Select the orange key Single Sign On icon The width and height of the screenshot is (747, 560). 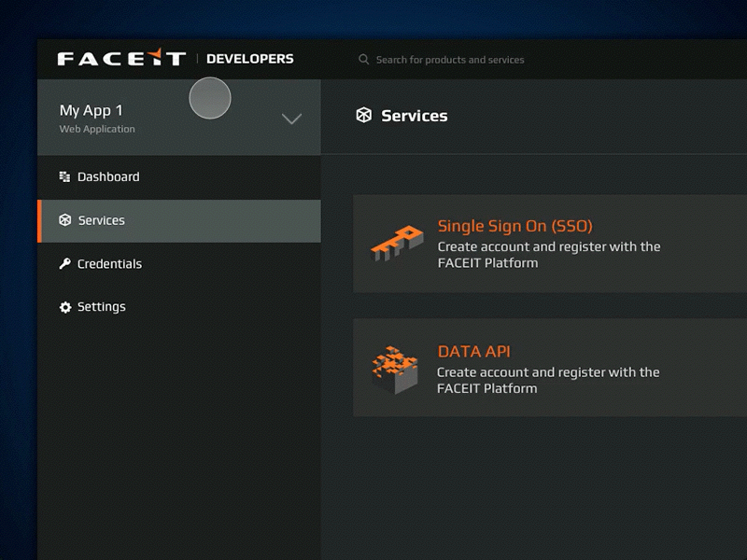click(x=396, y=244)
